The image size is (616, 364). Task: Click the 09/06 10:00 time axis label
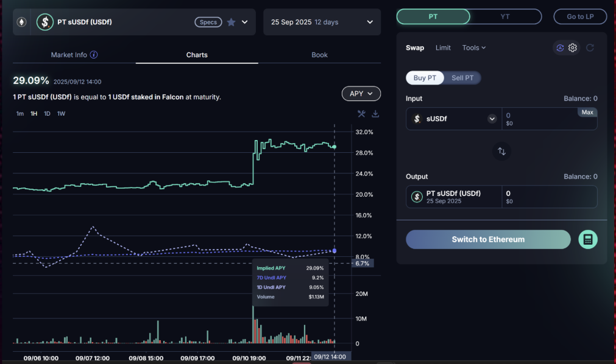coord(41,358)
